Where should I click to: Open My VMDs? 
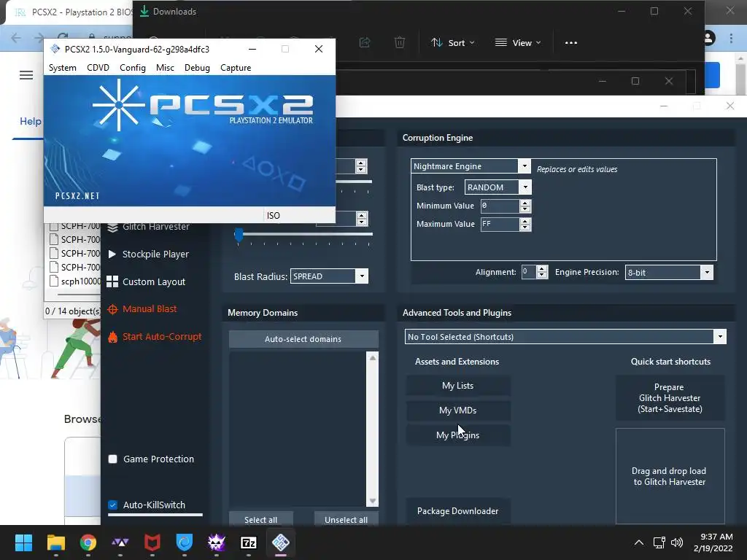[458, 411]
